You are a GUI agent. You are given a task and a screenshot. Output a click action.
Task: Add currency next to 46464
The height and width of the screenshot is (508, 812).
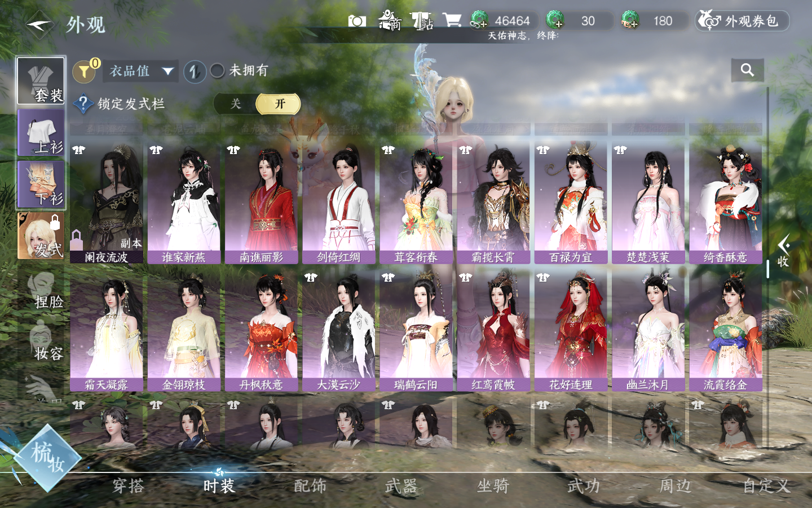479,21
